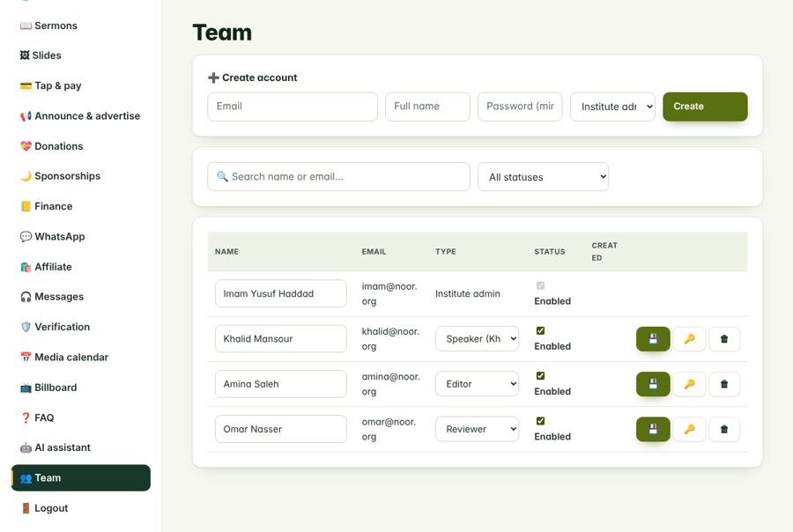Click the Password input field
Viewport: 793px width, 532px height.
tap(520, 107)
